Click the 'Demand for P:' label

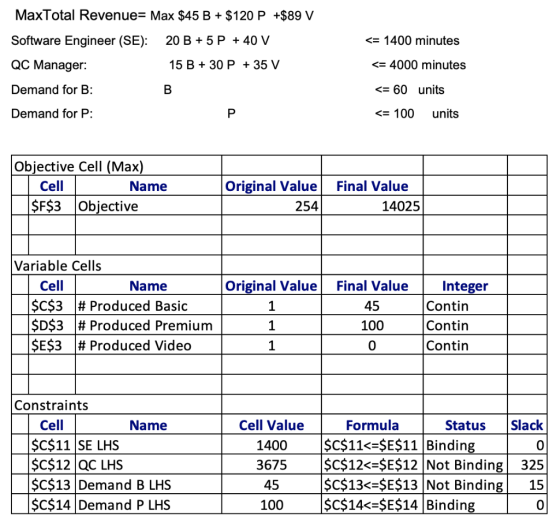point(52,114)
